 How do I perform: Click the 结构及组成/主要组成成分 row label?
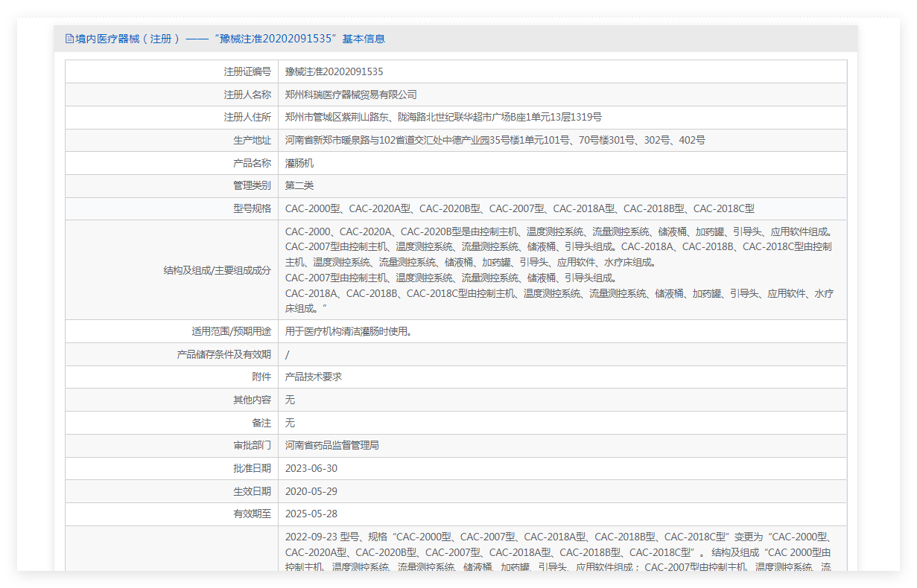click(217, 270)
